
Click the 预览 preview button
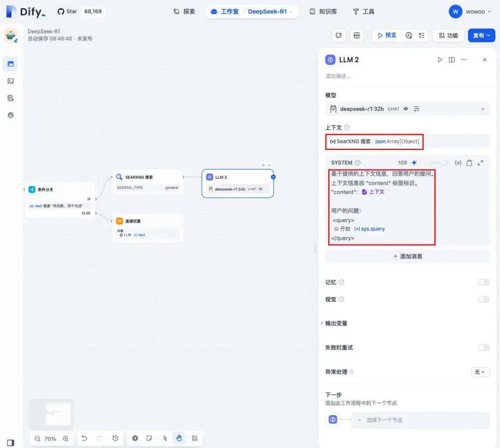click(387, 35)
